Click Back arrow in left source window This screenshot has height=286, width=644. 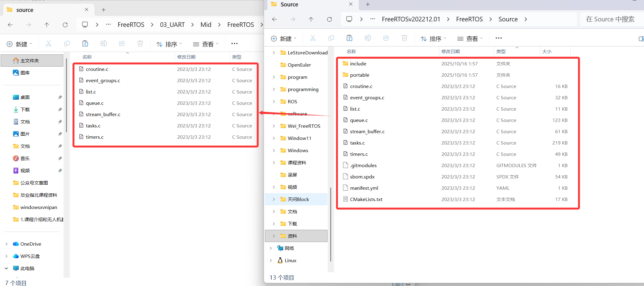tap(10, 25)
